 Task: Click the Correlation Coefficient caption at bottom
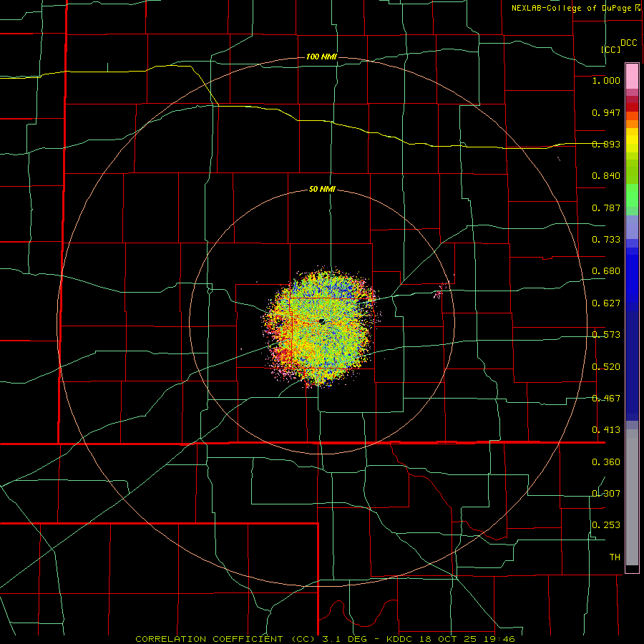(325, 639)
